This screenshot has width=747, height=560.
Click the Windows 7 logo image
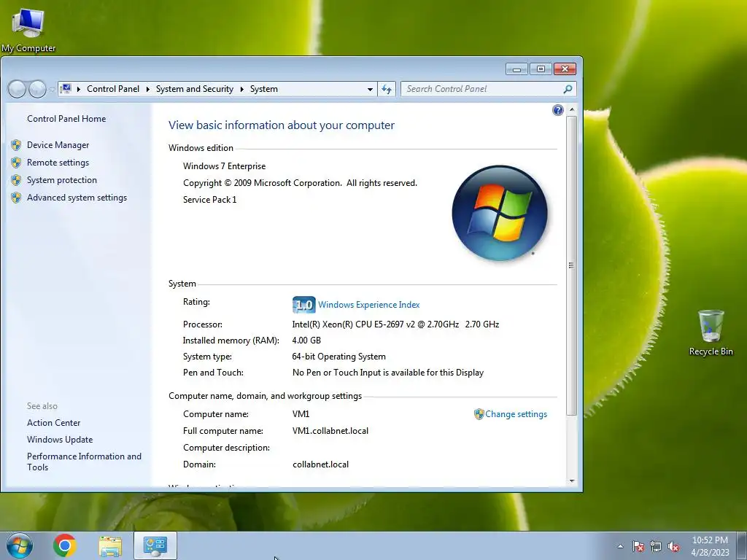(499, 213)
